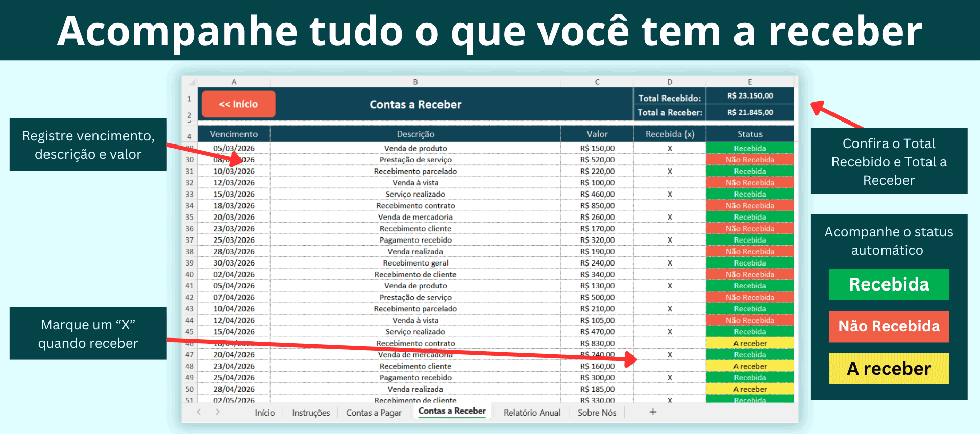Image resolution: width=980 pixels, height=434 pixels.
Task: Click Pagamento recebido in the 25/04/2026 row
Action: [x=415, y=377]
